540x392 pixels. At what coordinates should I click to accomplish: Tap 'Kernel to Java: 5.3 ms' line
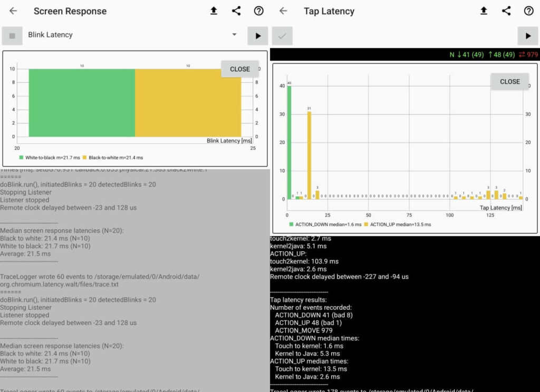pyautogui.click(x=307, y=354)
